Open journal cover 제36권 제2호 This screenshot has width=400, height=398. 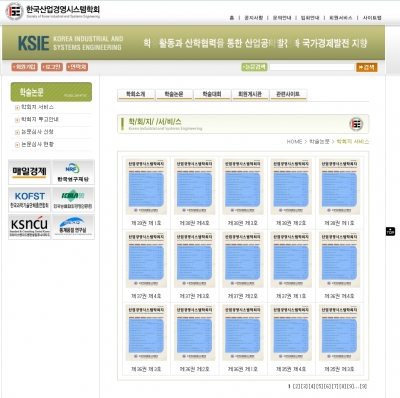coord(194,333)
